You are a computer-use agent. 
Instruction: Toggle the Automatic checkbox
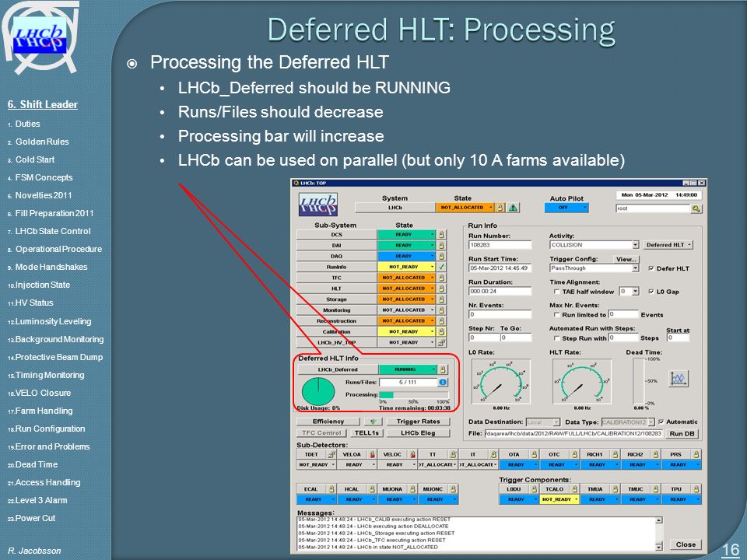click(661, 422)
